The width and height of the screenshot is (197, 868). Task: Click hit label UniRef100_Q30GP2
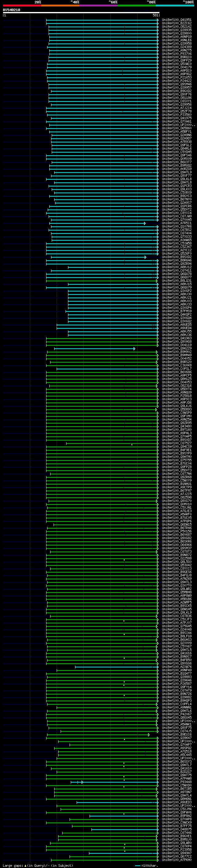point(176,291)
